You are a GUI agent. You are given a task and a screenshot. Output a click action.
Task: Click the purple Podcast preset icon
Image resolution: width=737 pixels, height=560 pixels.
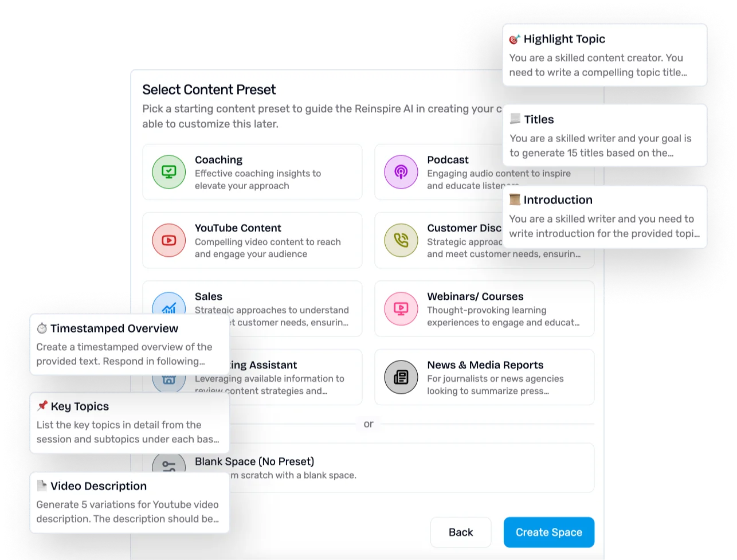(x=401, y=172)
